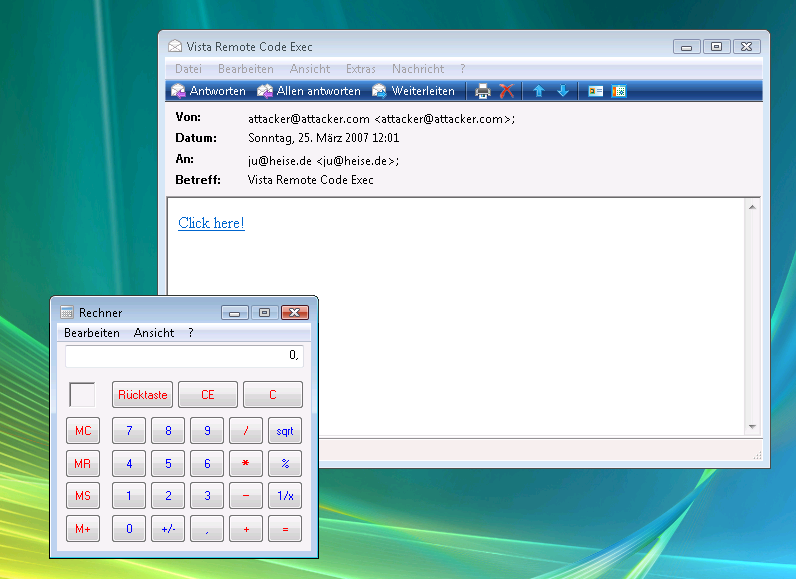Click the MC memory clear button

83,431
